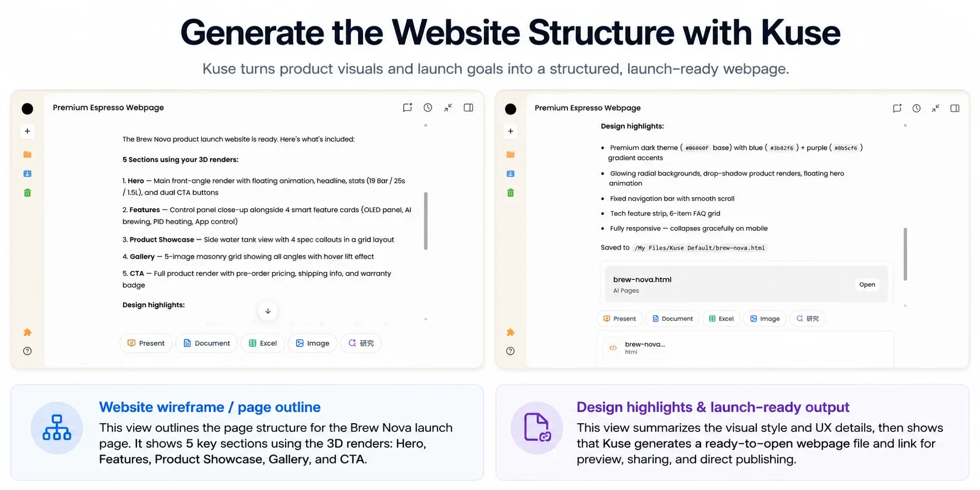Open the brew-nova html file thumbnail attachment
Viewport: 980px width, 490px height.
tap(637, 347)
